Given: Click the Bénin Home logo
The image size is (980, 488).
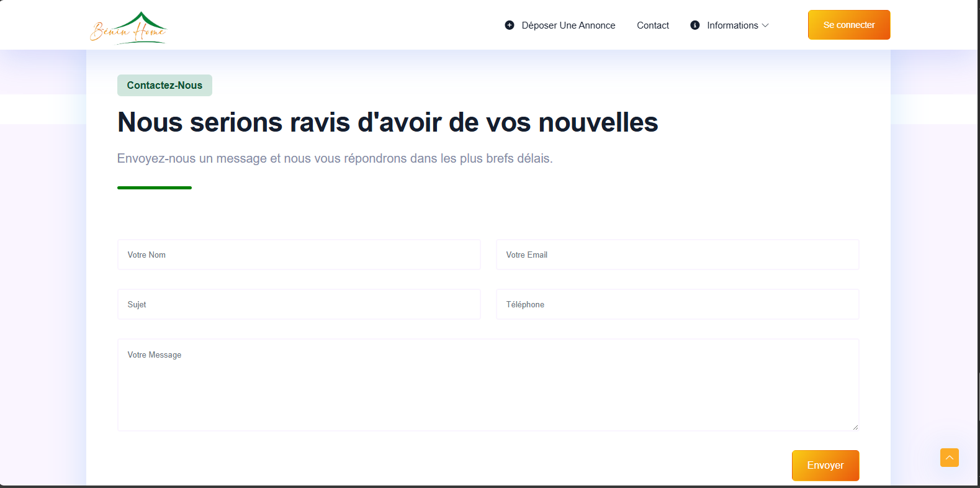Looking at the screenshot, I should coord(128,28).
